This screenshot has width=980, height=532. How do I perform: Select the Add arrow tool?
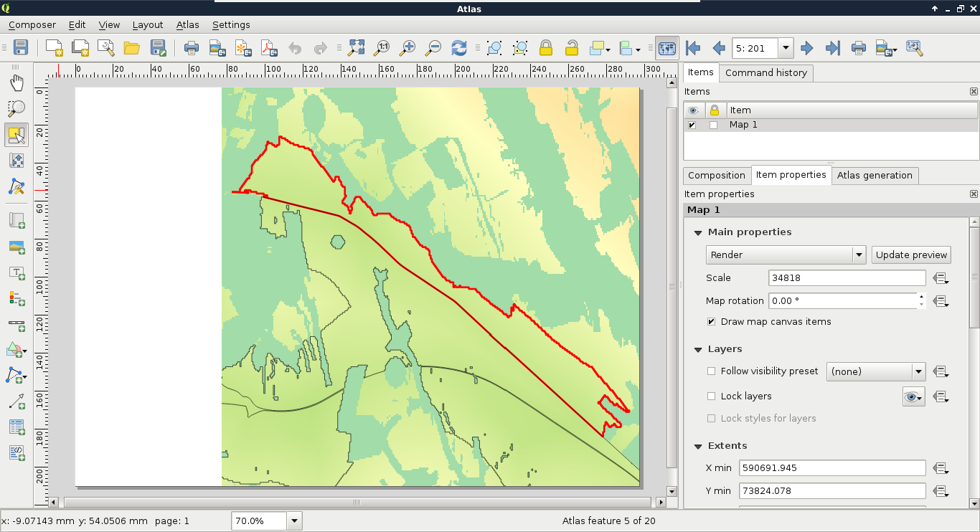[x=16, y=401]
